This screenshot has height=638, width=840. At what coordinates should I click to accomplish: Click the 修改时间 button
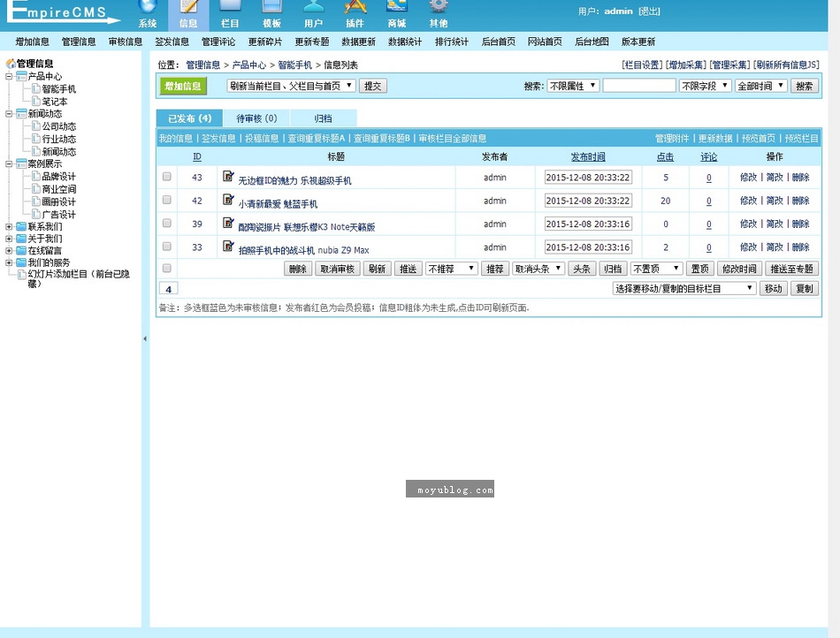point(739,269)
